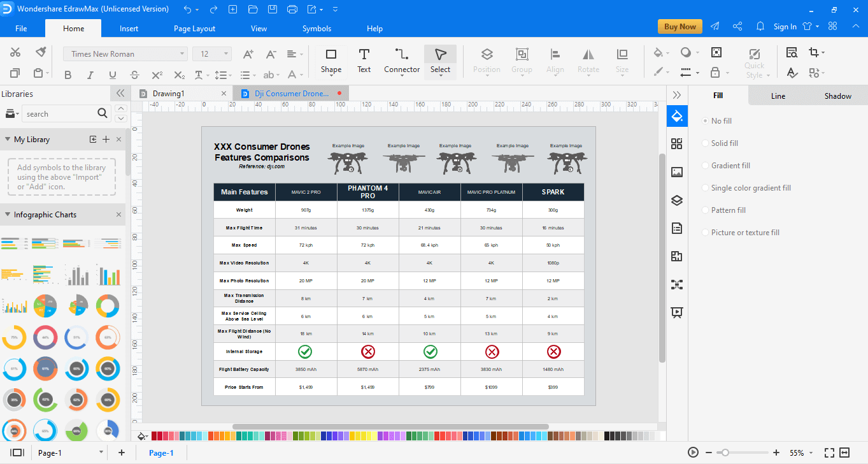
Task: Switch to the Shadow panel tab
Action: [x=837, y=96]
